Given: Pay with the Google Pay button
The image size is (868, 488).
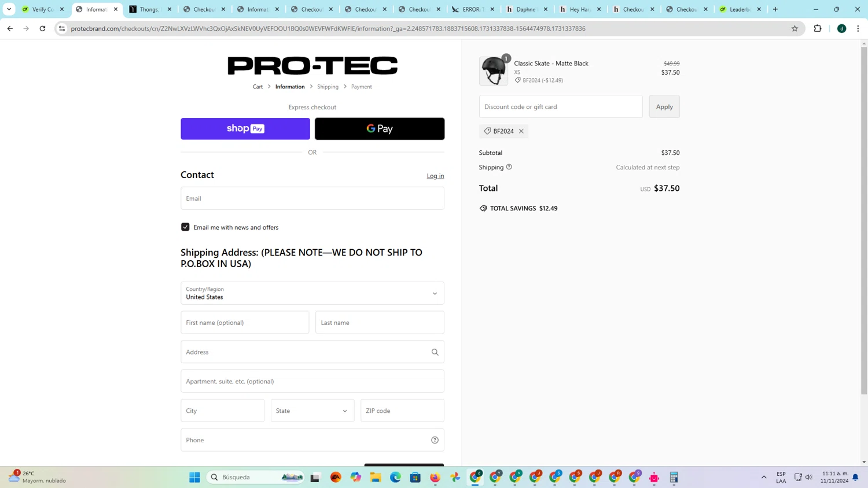Looking at the screenshot, I should click(380, 129).
